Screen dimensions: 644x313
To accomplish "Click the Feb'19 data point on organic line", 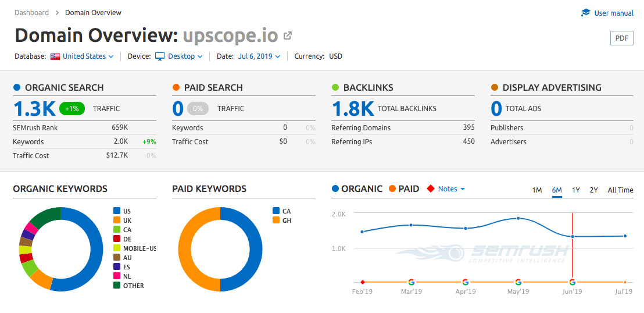I will click(362, 232).
